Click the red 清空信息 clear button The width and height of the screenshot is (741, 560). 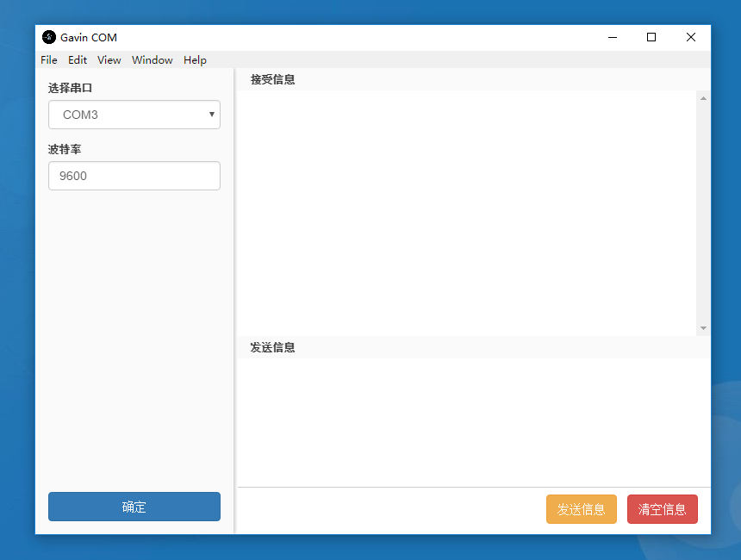tap(662, 509)
